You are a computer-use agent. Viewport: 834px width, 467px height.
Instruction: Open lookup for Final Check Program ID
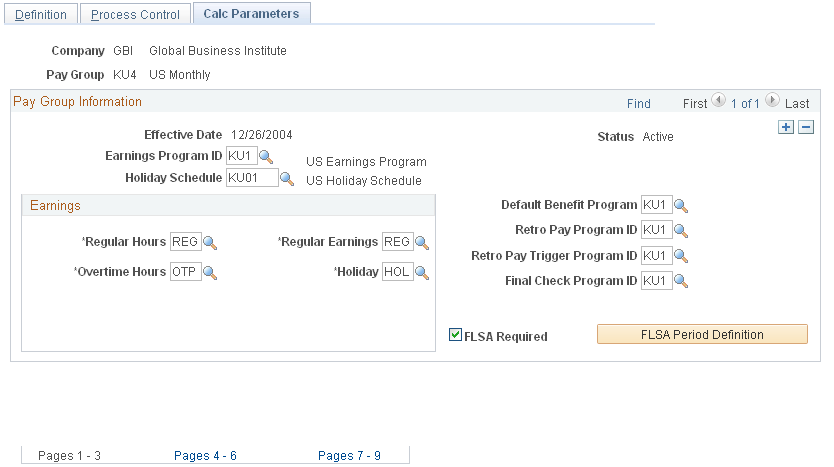click(x=681, y=281)
